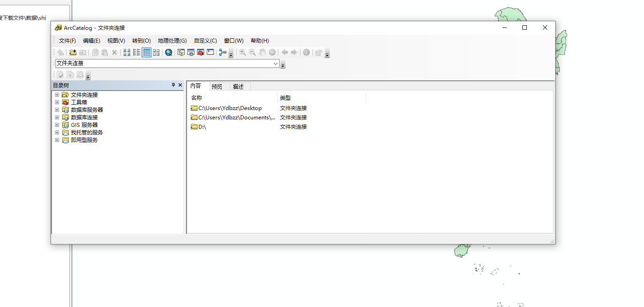Viewport: 644px width, 307px height.
Task: Select the Search toolbar icon
Action: coord(168,52)
